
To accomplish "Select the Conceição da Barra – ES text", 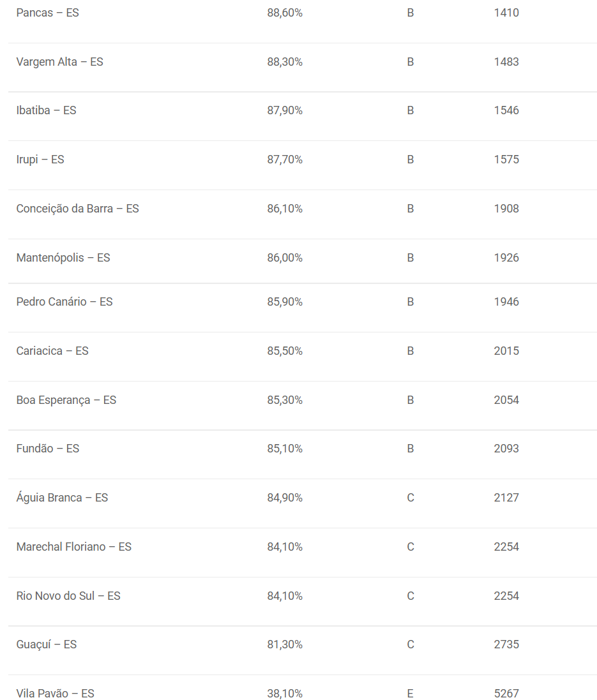I will pyautogui.click(x=77, y=209).
